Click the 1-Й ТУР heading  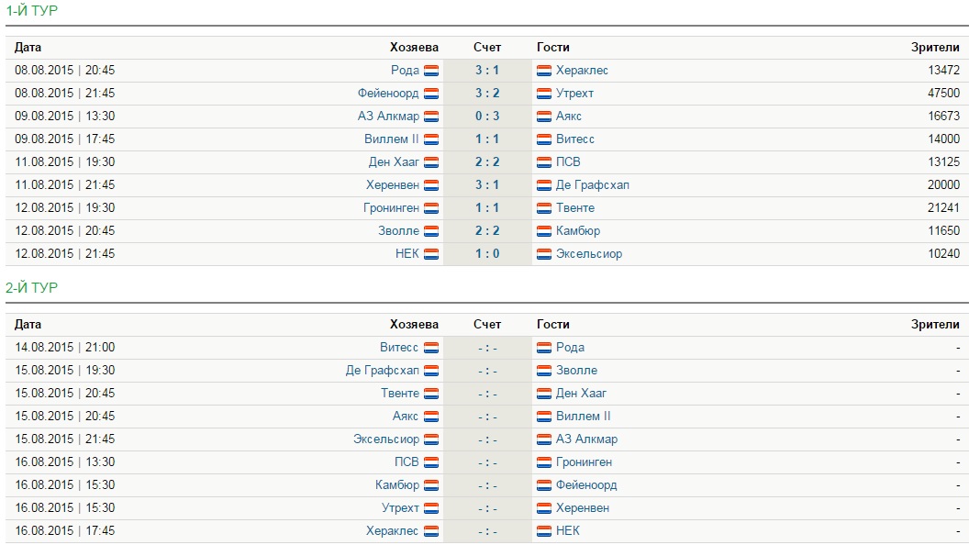pos(32,11)
